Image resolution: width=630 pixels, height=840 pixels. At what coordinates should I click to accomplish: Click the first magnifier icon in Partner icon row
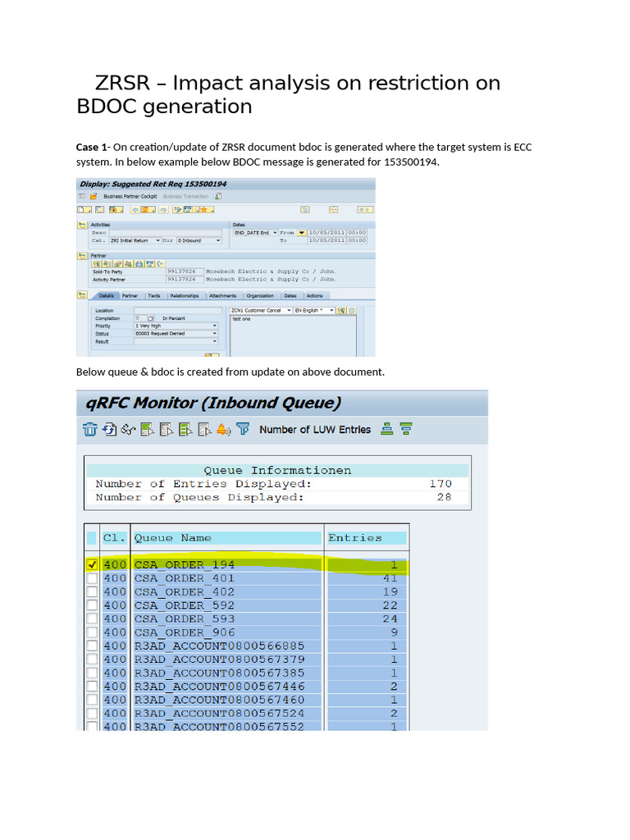tap(97, 263)
